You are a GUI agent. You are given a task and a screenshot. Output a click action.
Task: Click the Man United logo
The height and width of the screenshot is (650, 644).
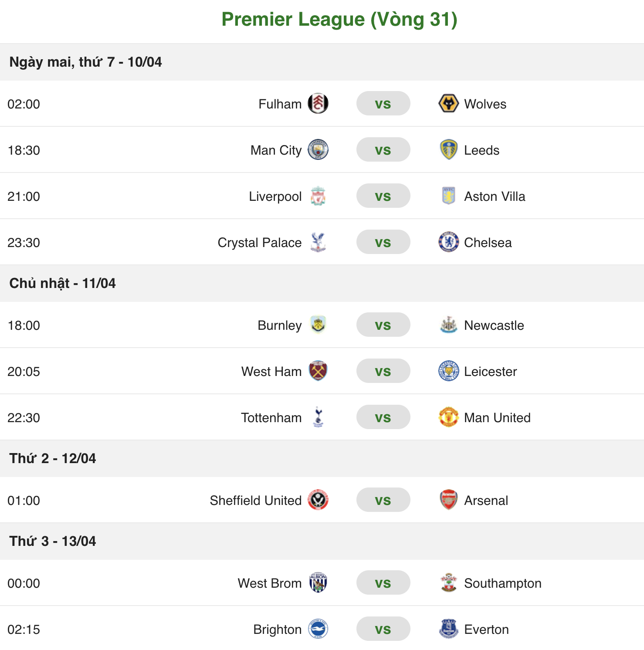447,417
